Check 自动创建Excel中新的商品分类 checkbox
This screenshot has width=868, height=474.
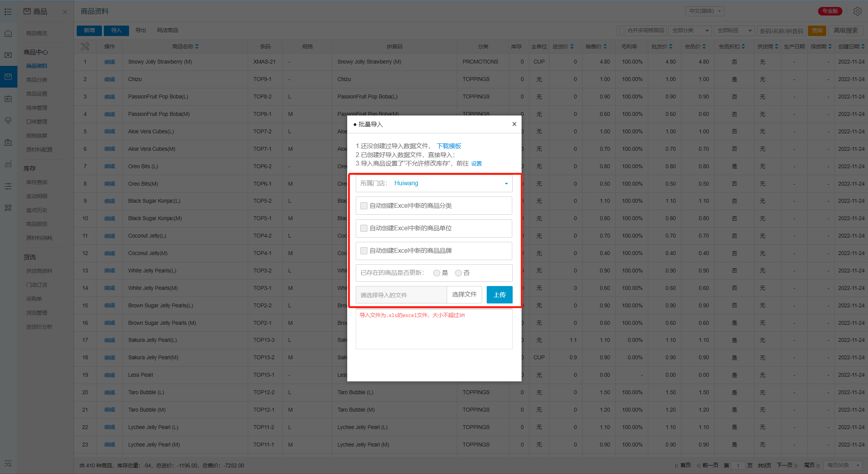364,206
